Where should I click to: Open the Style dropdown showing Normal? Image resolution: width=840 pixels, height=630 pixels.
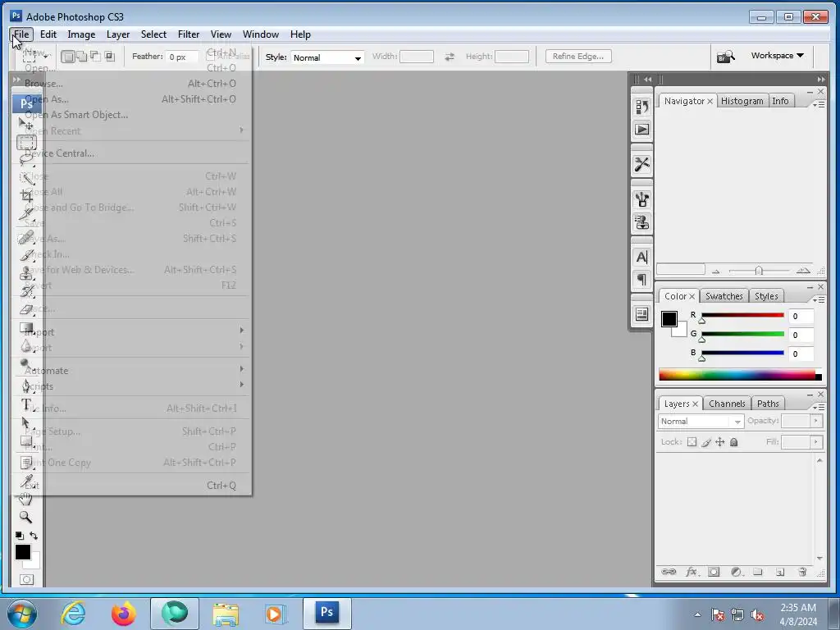click(x=326, y=57)
